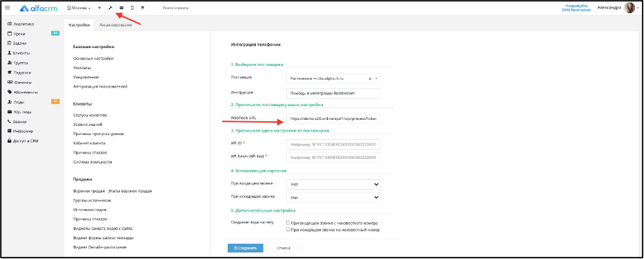This screenshot has height=259, width=644.
Task: Open Виджет Онлайн-расписание link
Action: [99, 248]
